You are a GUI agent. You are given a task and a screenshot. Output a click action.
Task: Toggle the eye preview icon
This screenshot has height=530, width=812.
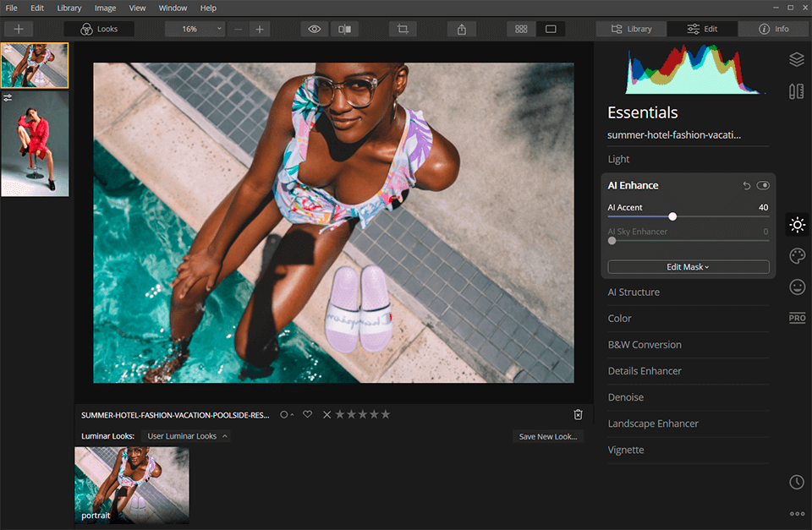[x=315, y=29]
